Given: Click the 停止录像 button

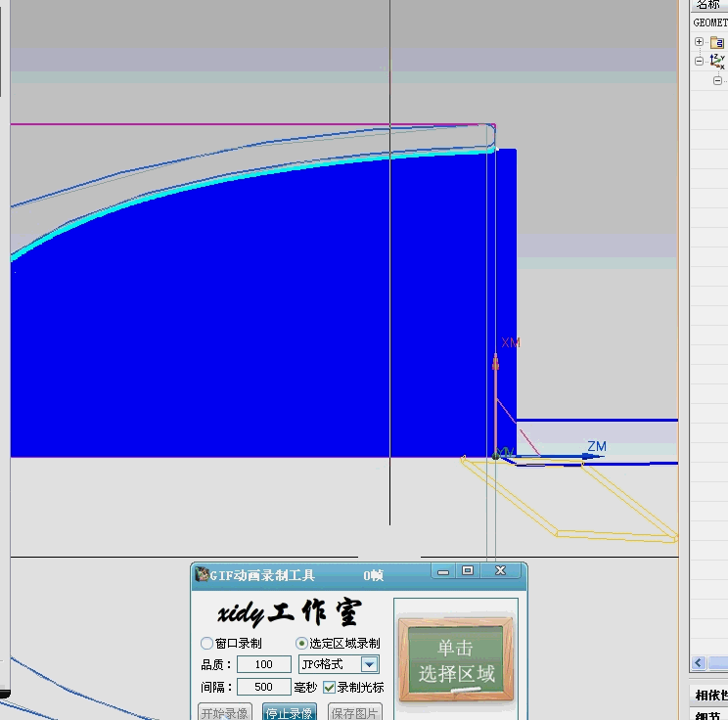Looking at the screenshot, I should 290,712.
